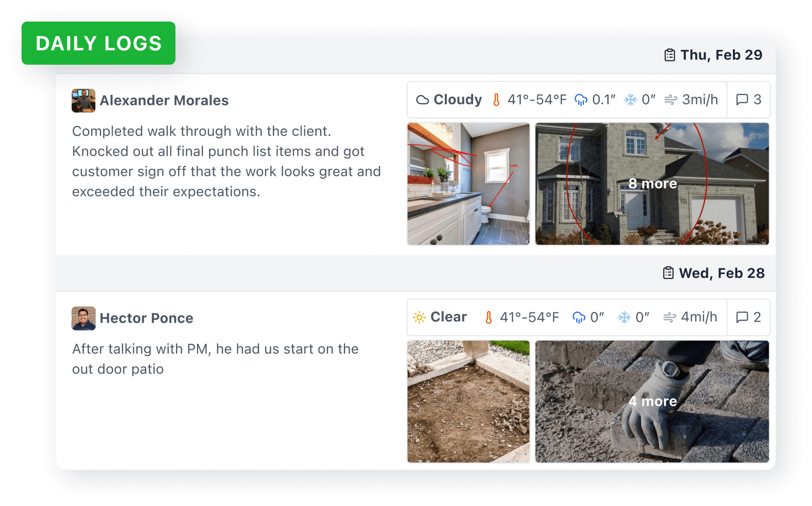Viewport: 812px width, 506px height.
Task: Click the wind speed icon on Hector's log
Action: pos(670,317)
